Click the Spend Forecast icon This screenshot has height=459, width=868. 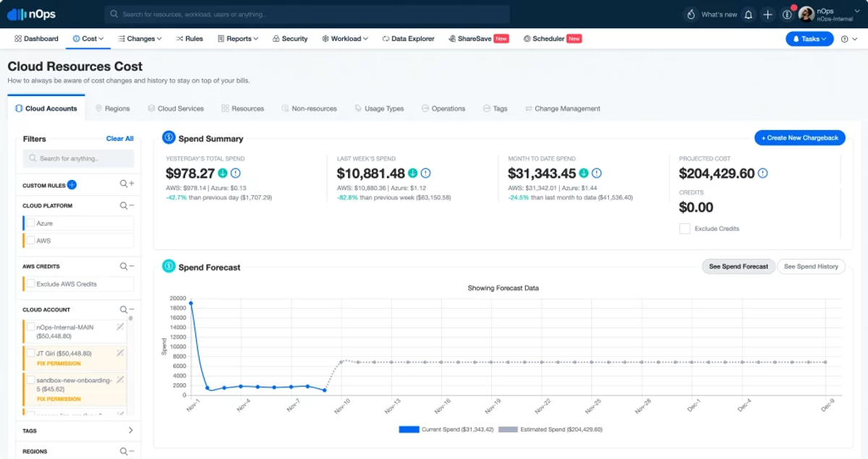(169, 266)
